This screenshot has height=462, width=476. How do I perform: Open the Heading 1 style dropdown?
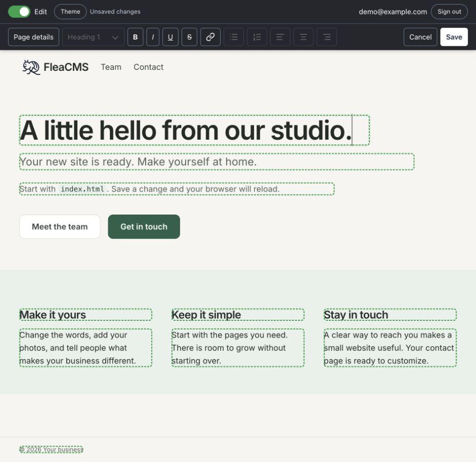(93, 37)
